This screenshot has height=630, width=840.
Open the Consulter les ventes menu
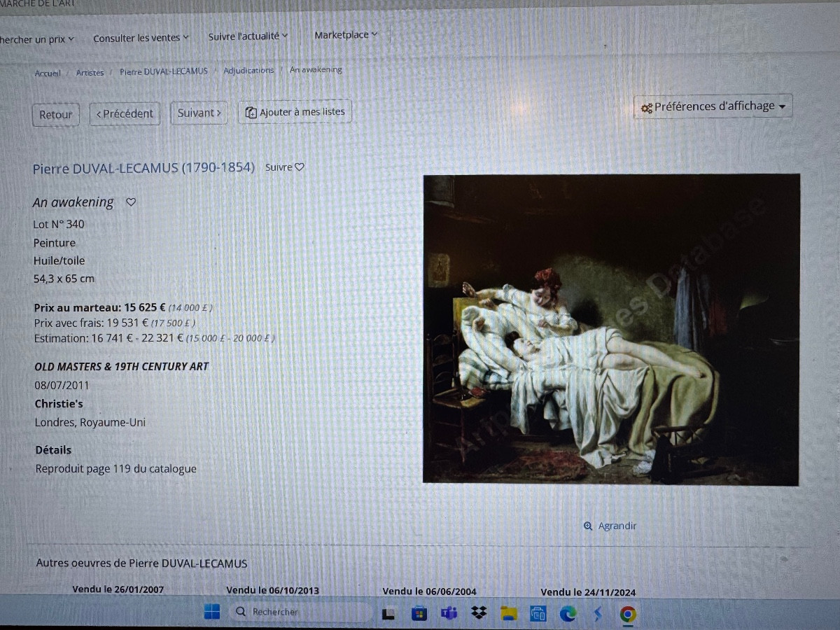(141, 38)
